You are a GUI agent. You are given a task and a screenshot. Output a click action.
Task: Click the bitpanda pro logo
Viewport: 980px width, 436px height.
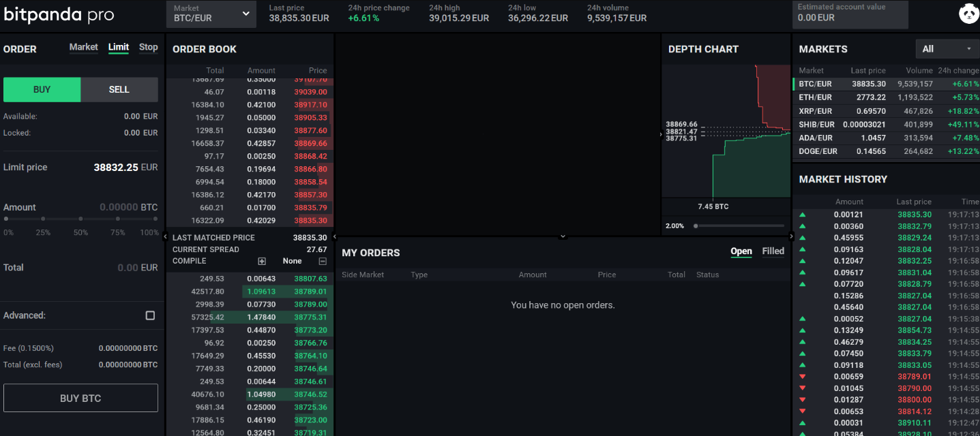pos(58,14)
